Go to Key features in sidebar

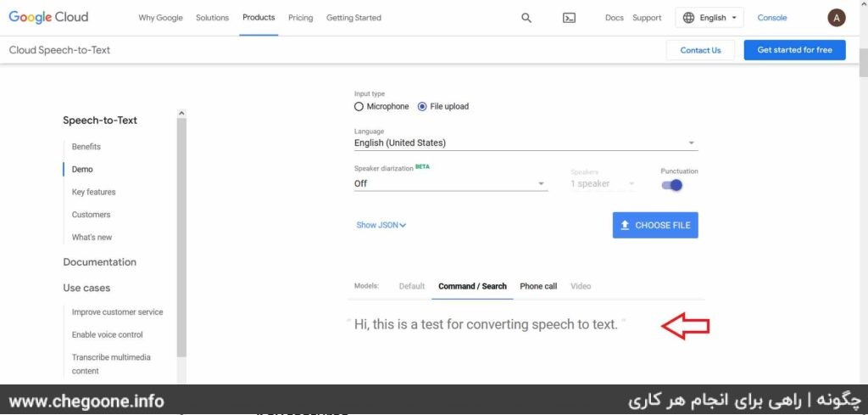point(93,193)
